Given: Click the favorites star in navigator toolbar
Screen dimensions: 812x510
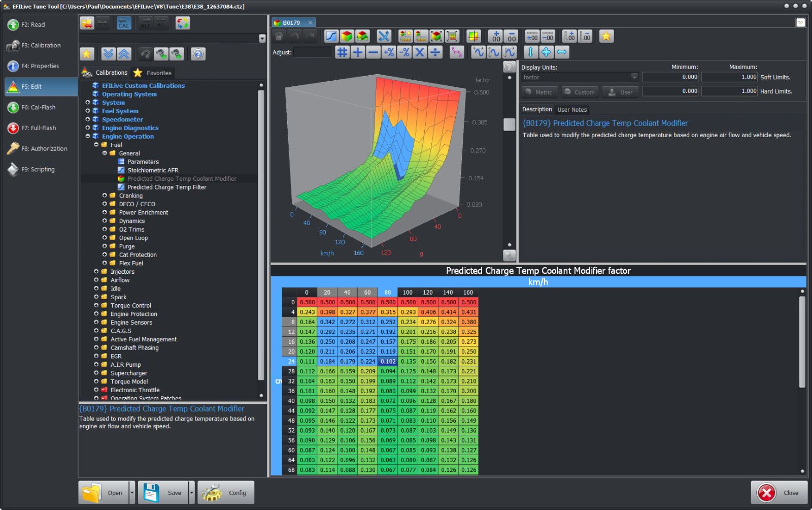Looking at the screenshot, I should pyautogui.click(x=87, y=54).
